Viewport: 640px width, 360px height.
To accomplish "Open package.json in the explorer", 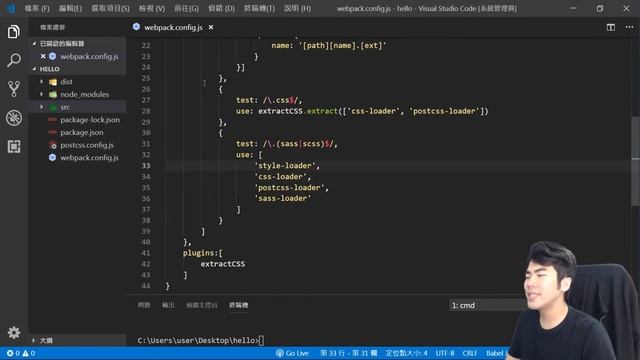I will pyautogui.click(x=82, y=133).
